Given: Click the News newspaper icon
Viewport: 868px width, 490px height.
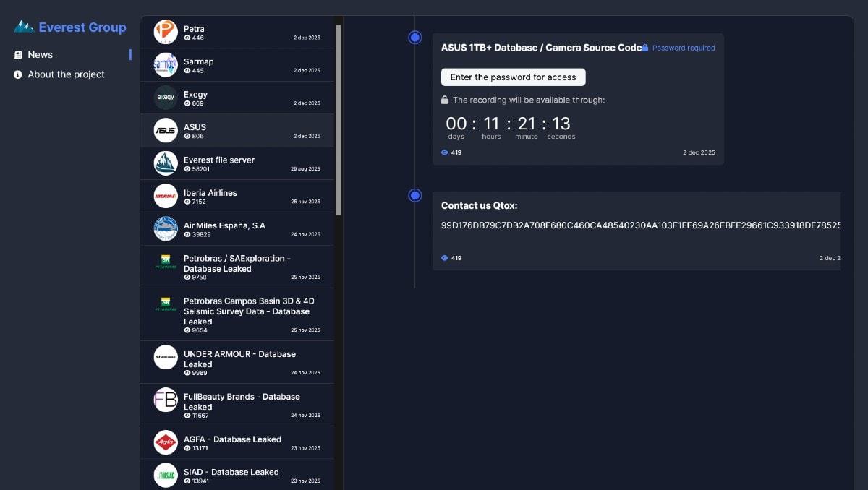Looking at the screenshot, I should (x=18, y=55).
